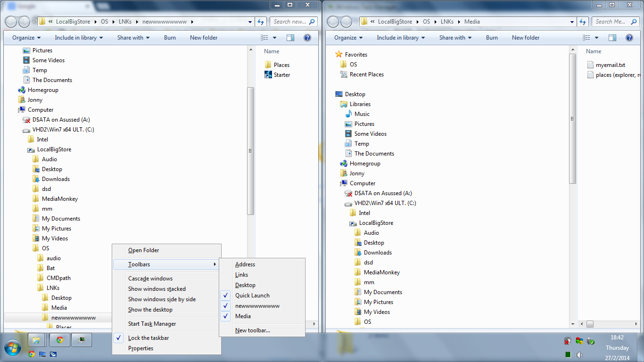The width and height of the screenshot is (644, 362).
Task: Click Burn button in right window
Action: tap(492, 38)
